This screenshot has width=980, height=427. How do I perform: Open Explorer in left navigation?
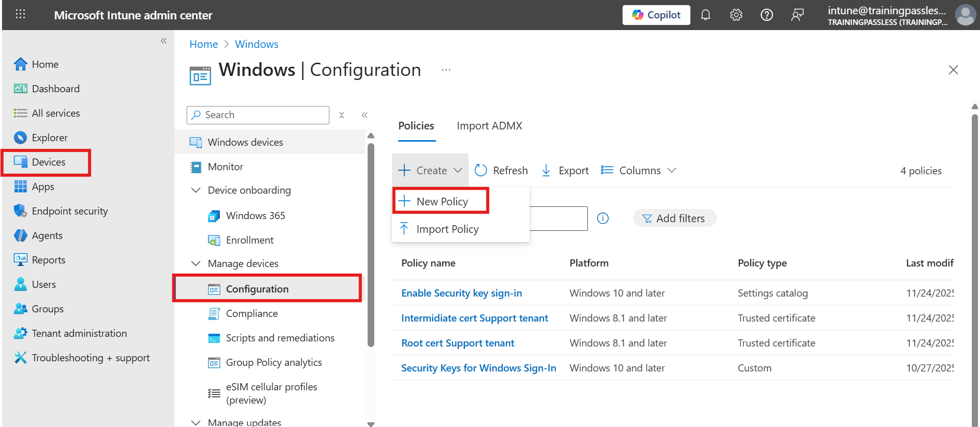41,138
